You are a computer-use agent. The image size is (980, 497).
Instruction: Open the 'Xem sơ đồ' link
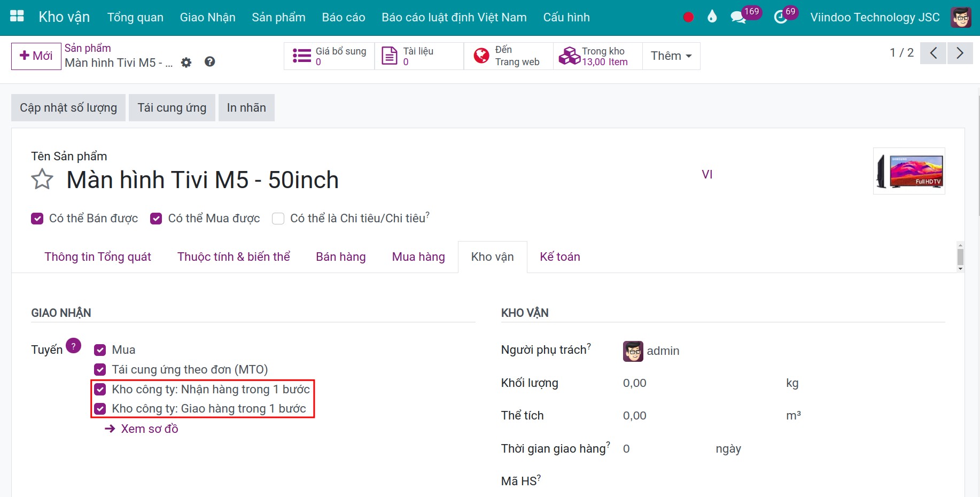click(x=149, y=429)
